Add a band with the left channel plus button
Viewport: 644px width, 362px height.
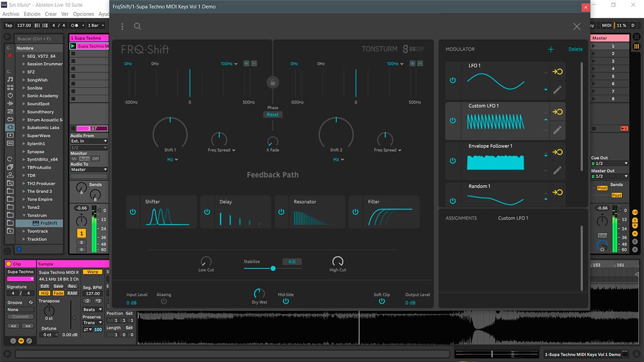click(x=246, y=63)
